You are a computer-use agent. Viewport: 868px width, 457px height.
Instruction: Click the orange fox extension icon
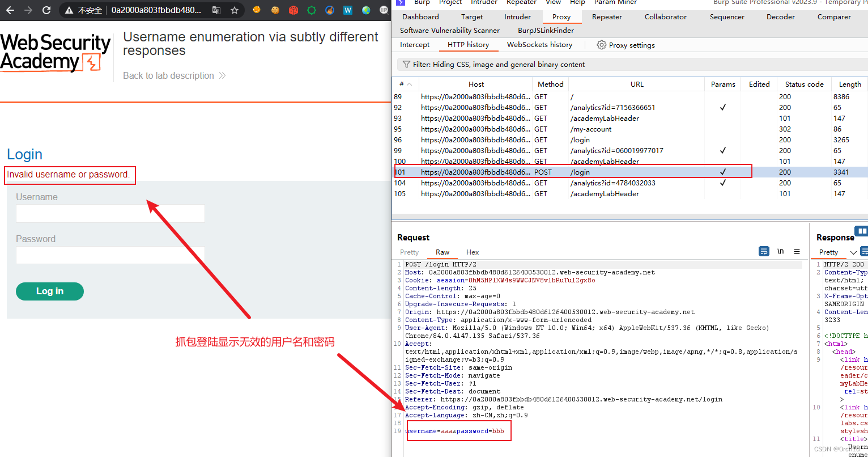coord(257,10)
